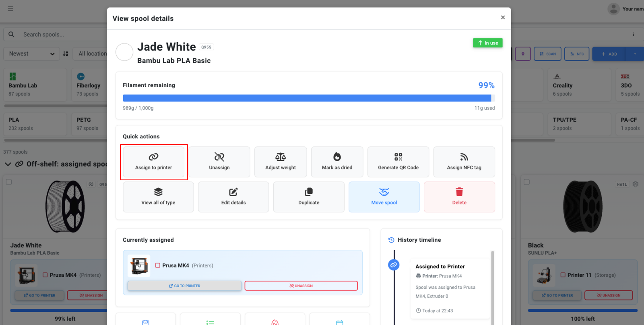Click the Black spool thumbnail image
644x325 pixels.
582,206
